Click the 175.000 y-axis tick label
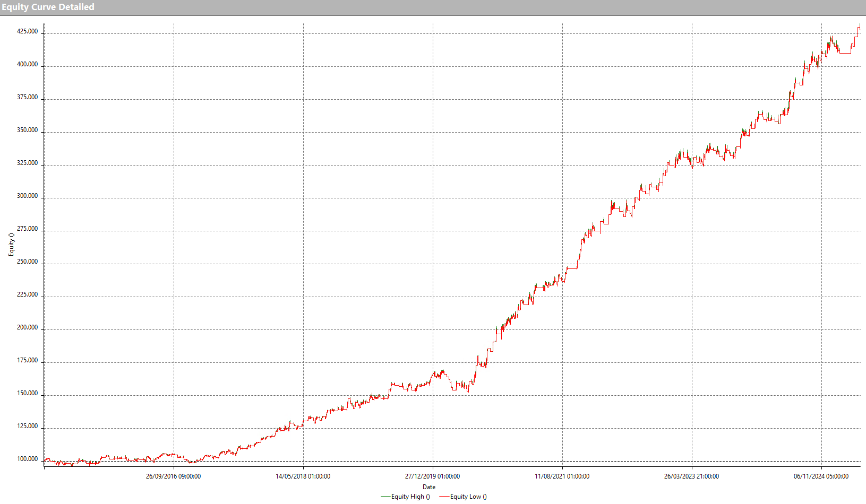This screenshot has width=866, height=504. pyautogui.click(x=28, y=360)
